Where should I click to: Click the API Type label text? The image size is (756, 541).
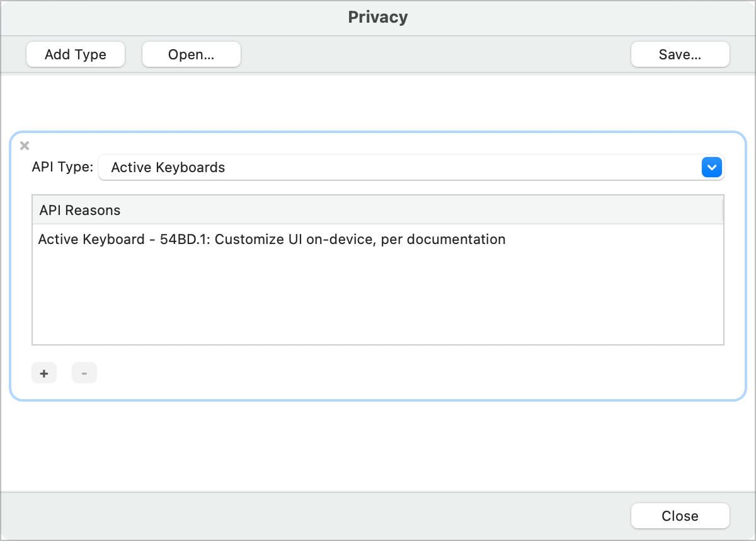pos(62,168)
